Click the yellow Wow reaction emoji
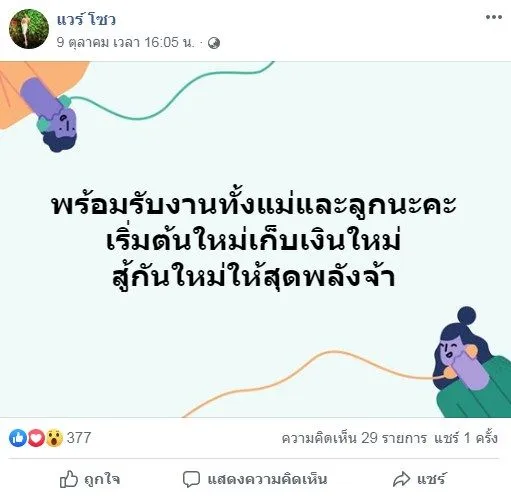 pyautogui.click(x=54, y=438)
